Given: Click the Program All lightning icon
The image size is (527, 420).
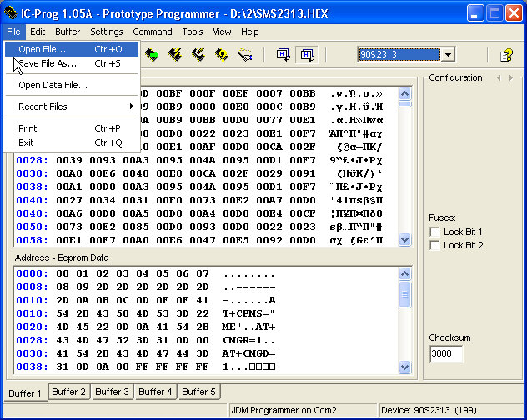Looking at the screenshot, I should [175, 55].
